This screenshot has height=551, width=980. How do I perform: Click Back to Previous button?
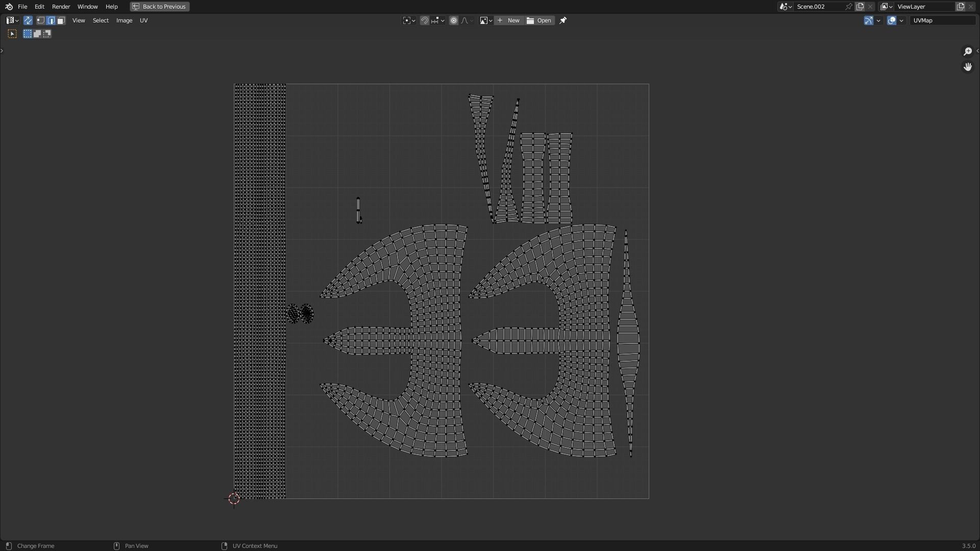click(159, 7)
